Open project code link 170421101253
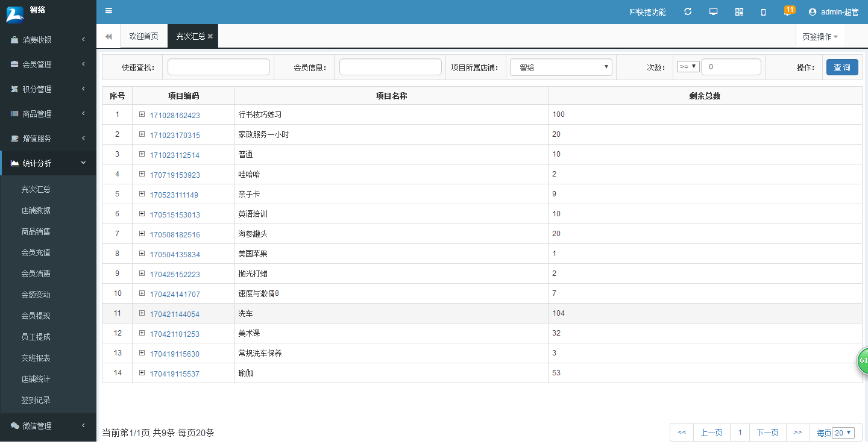 [x=174, y=334]
